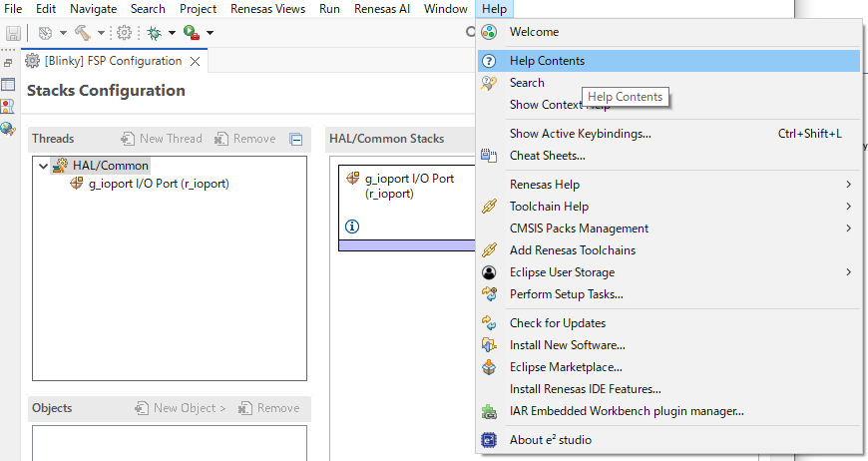This screenshot has height=461, width=868.
Task: Close the [Blinky] FSP Configuration tab
Action: 195,62
